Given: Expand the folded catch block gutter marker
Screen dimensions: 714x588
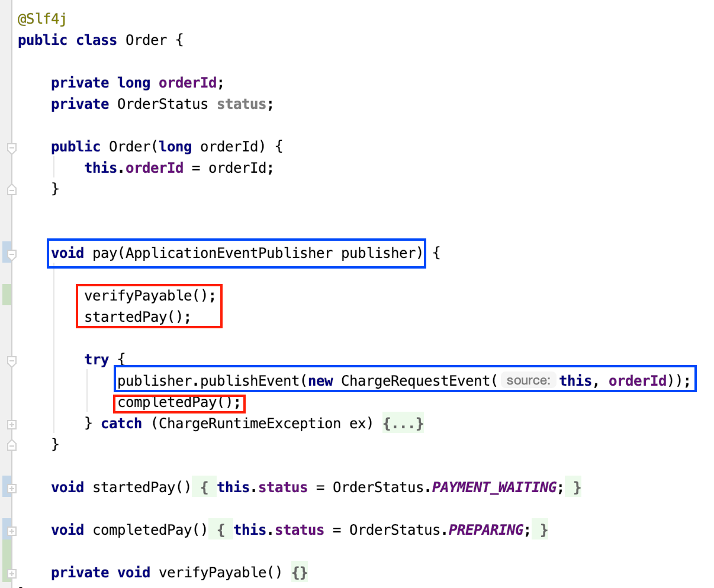Looking at the screenshot, I should pyautogui.click(x=11, y=425).
